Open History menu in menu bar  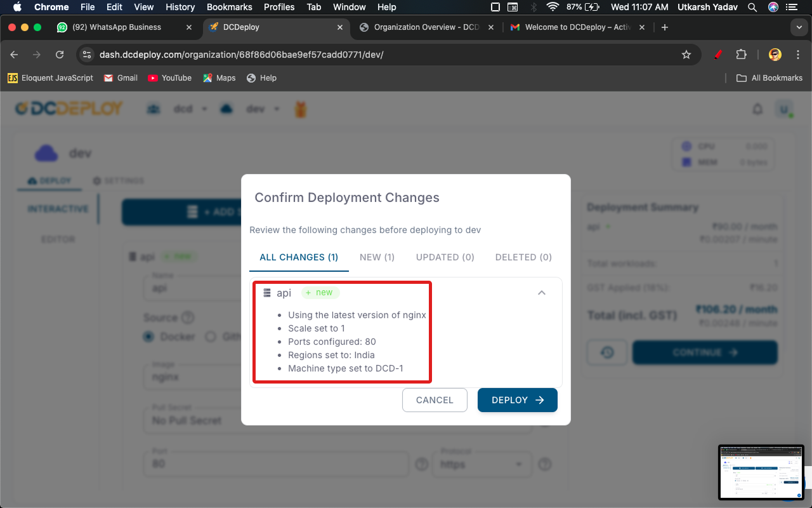tap(180, 7)
